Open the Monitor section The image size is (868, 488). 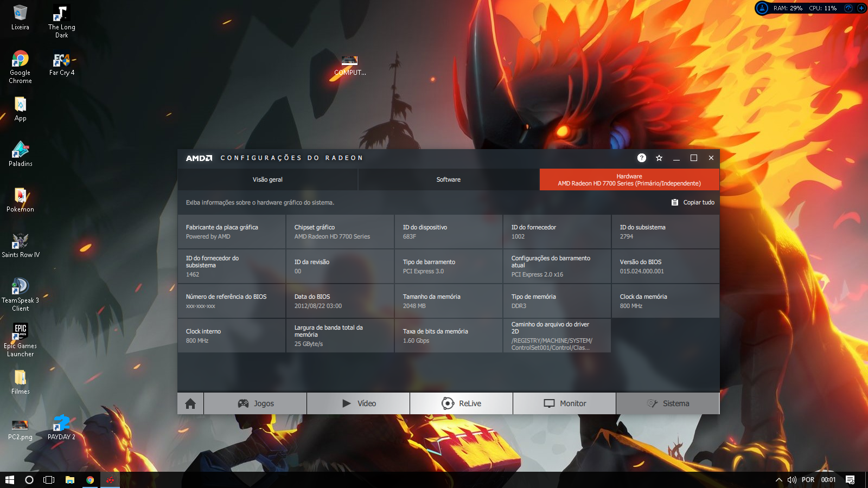coord(565,403)
